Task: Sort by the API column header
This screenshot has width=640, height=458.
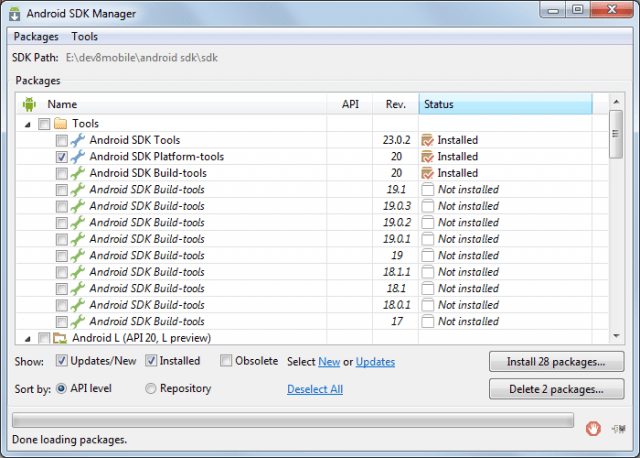Action: pos(350,104)
